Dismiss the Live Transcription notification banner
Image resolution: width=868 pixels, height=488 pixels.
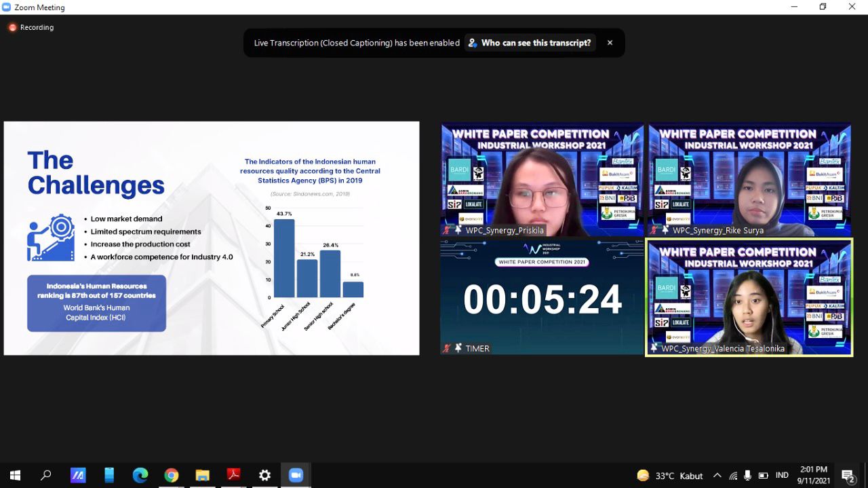tap(610, 43)
